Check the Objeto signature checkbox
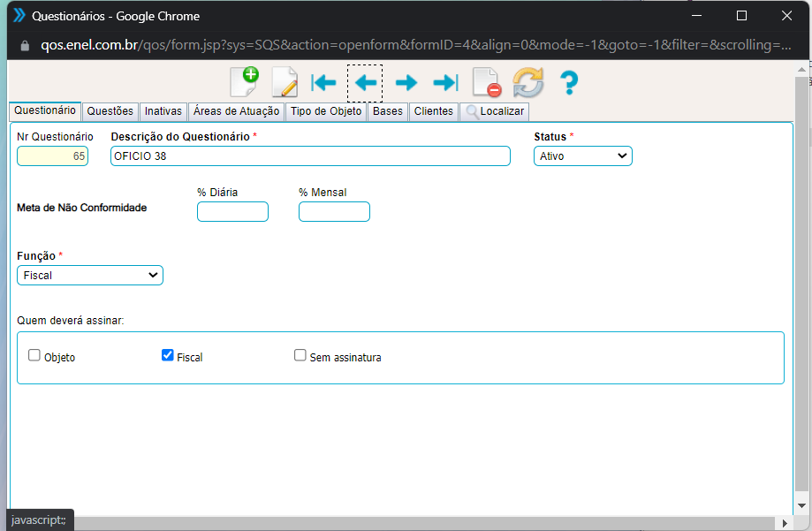Viewport: 812px width, 531px height. click(34, 355)
